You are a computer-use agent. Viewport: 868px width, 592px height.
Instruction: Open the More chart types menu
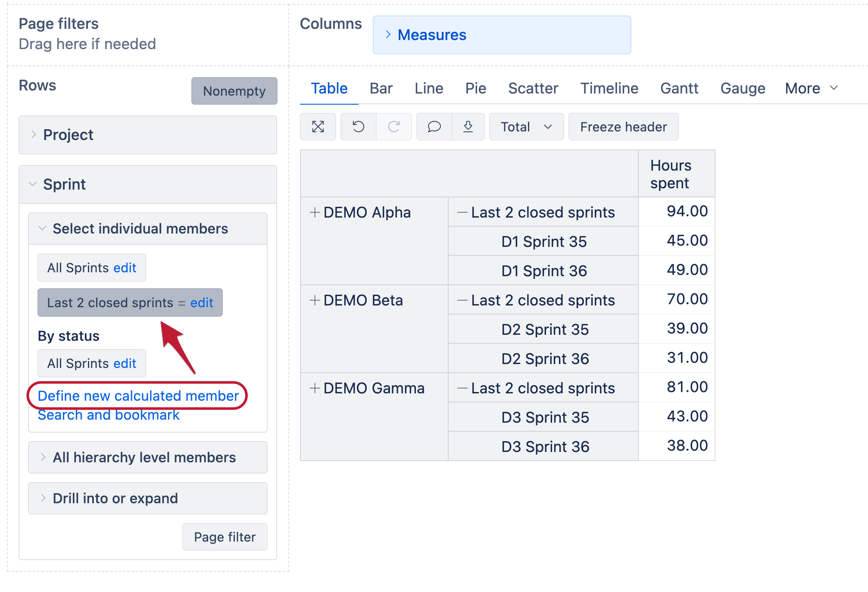(x=811, y=88)
